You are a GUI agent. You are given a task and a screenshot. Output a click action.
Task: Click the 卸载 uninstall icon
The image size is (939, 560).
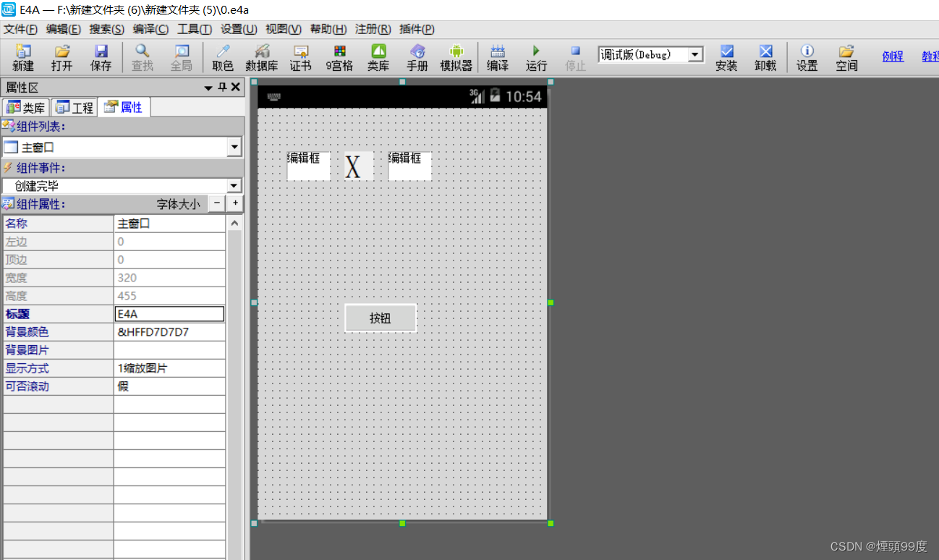click(765, 58)
